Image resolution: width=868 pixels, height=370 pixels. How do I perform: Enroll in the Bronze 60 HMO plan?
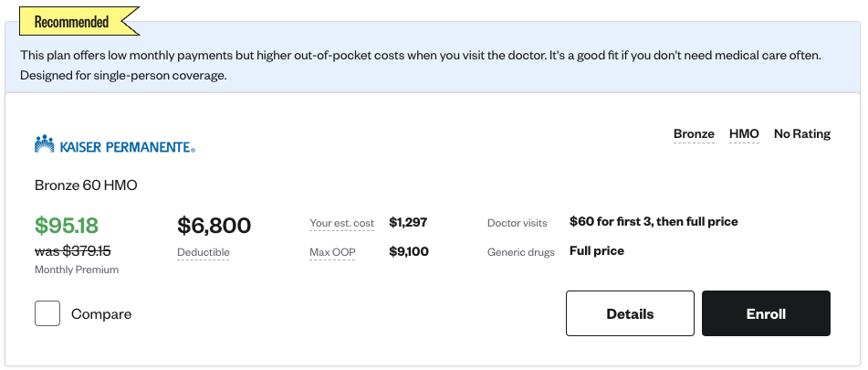click(x=766, y=313)
